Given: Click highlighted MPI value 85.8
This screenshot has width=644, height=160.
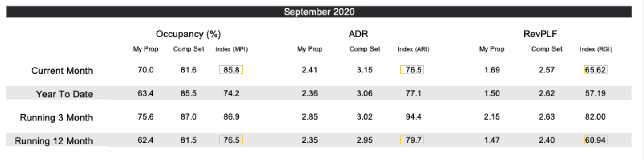Looking at the screenshot, I should click(x=231, y=70).
